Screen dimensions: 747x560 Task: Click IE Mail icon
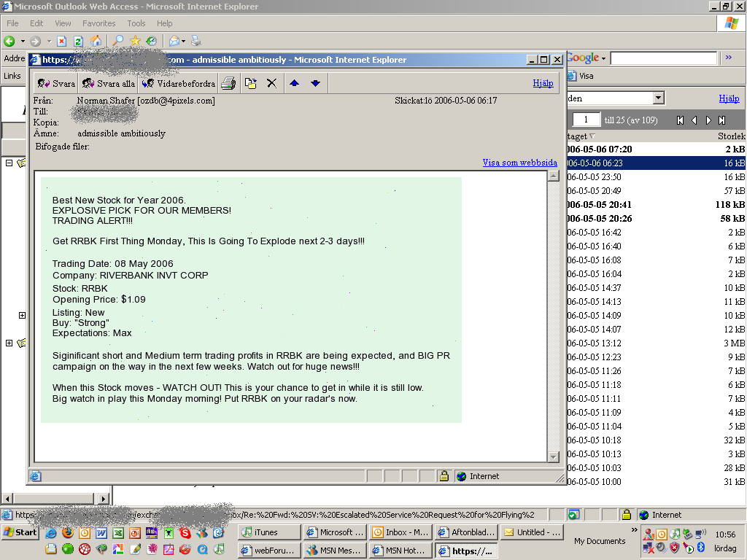pos(174,42)
